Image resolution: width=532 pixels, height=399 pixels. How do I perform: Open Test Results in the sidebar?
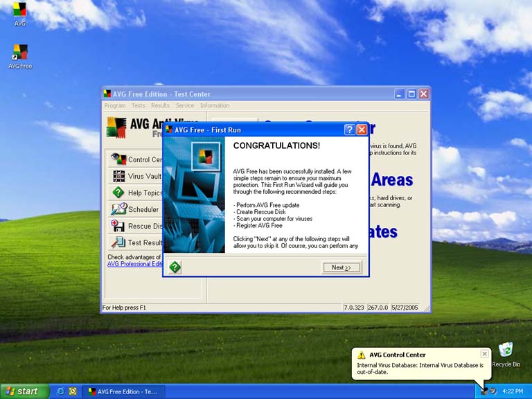(136, 242)
